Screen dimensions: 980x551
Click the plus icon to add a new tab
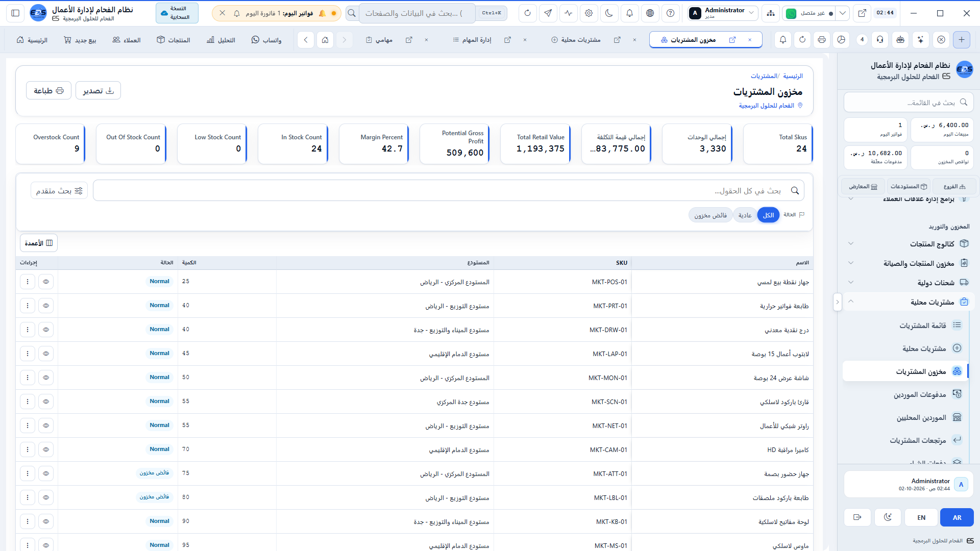962,40
